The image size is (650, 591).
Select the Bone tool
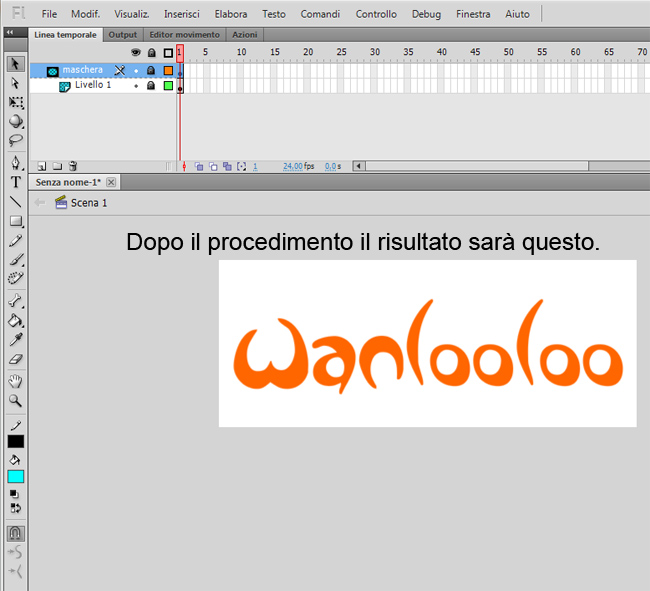click(x=16, y=301)
